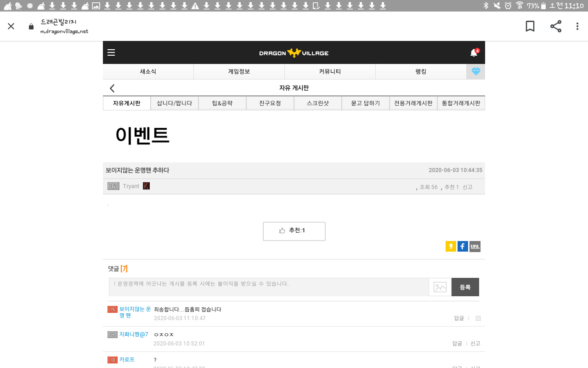588x368 pixels.
Task: Share post via KakaoTalk yellow icon
Action: [x=451, y=247]
